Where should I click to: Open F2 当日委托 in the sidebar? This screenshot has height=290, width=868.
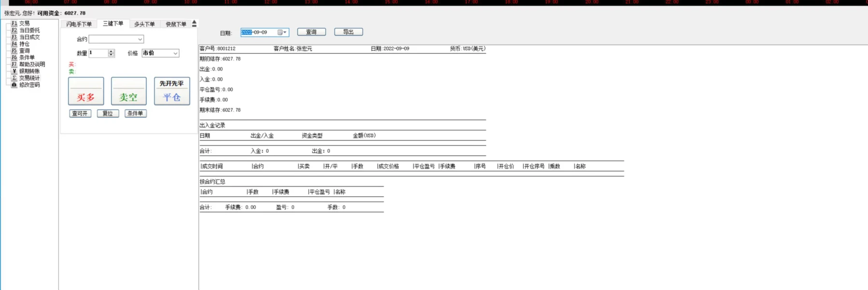[x=26, y=30]
